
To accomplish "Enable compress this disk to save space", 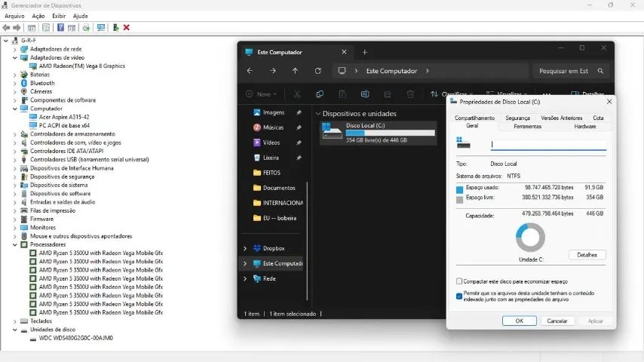I will click(459, 281).
